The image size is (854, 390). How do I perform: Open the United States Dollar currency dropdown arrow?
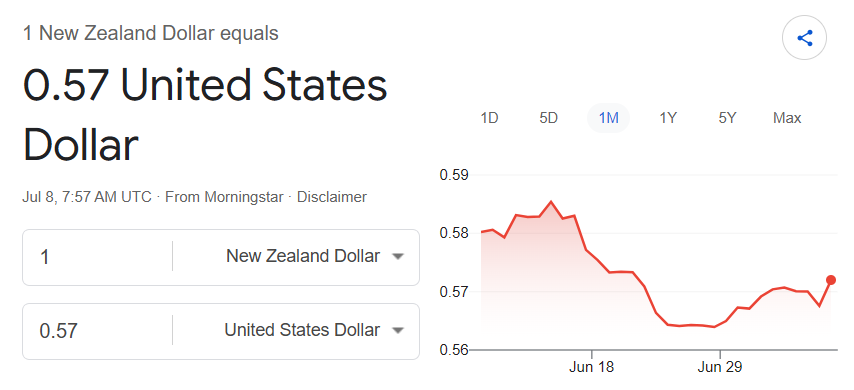(x=398, y=331)
